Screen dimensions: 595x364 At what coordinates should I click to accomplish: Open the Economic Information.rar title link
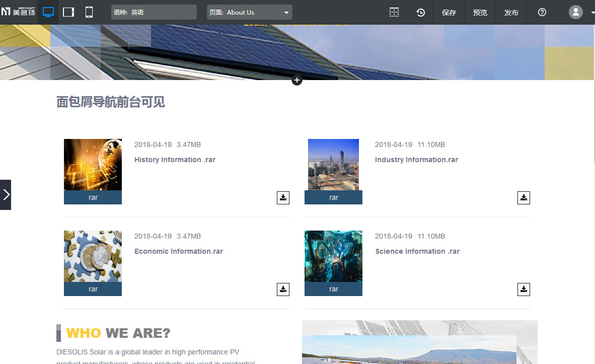(178, 251)
